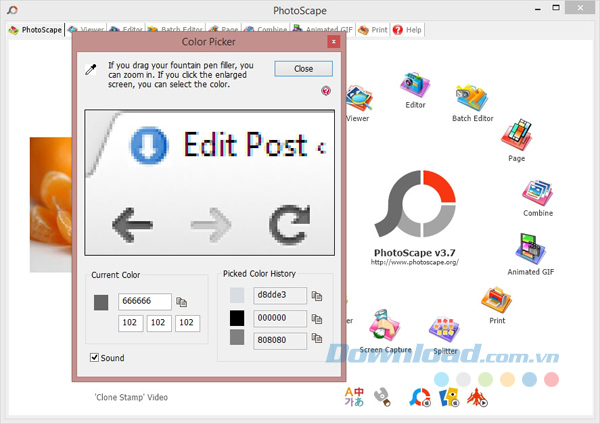Viewport: 600px width, 424px height.
Task: Click the PhotoScape app icon in title bar
Action: [x=12, y=10]
